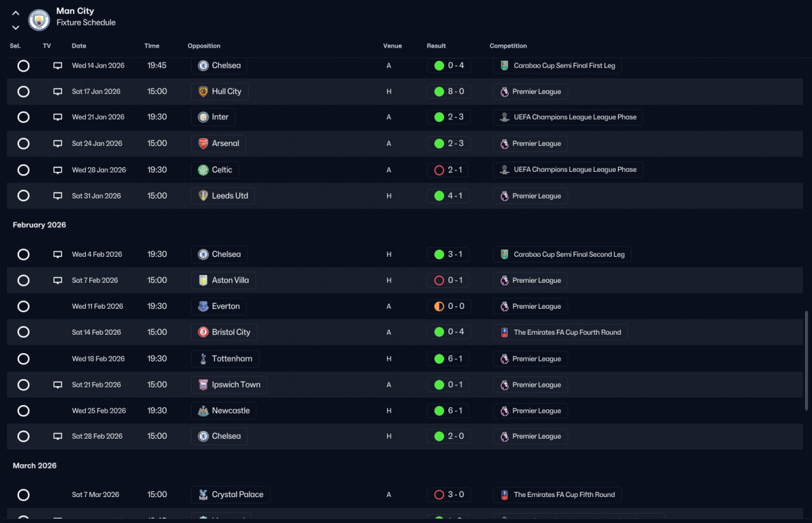Select radio for Hull City fixture

23,91
